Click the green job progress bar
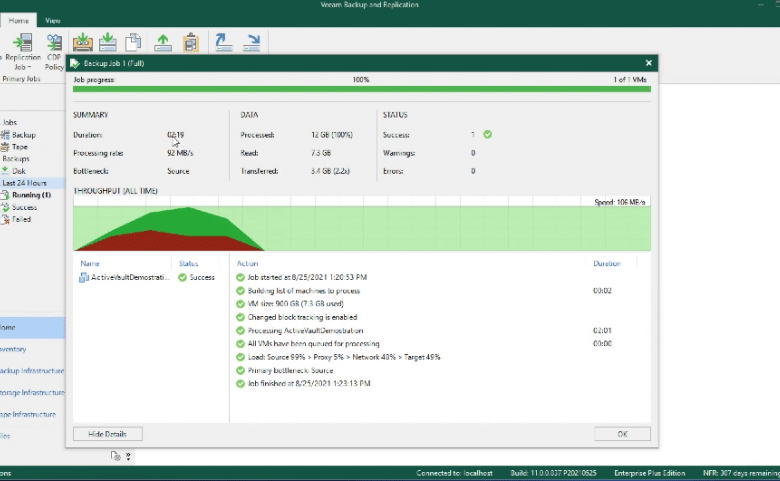Viewport: 780px width, 481px height. pyautogui.click(x=362, y=89)
